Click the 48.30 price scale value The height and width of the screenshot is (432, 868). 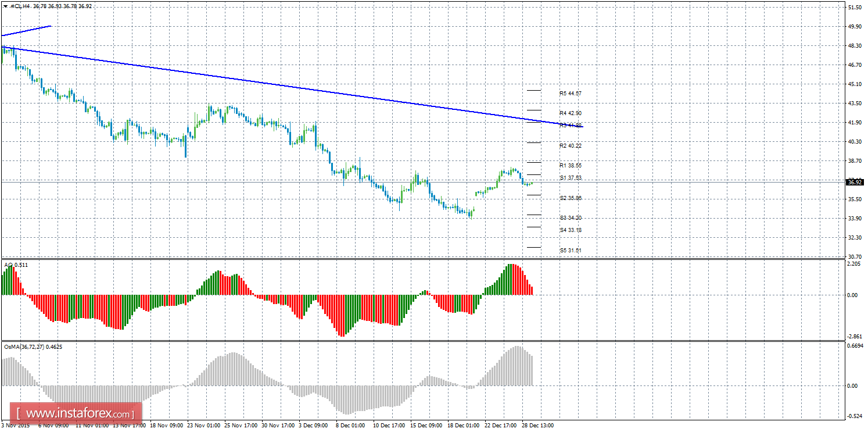[x=855, y=46]
